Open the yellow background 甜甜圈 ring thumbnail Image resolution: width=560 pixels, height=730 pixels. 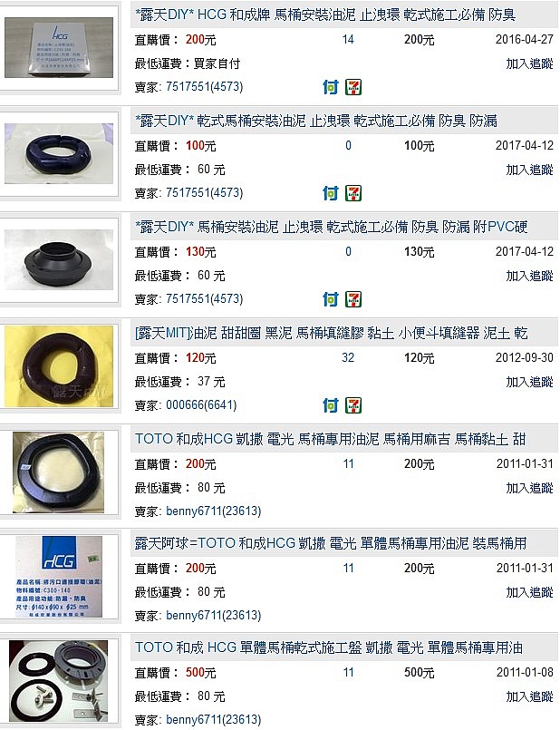(59, 366)
